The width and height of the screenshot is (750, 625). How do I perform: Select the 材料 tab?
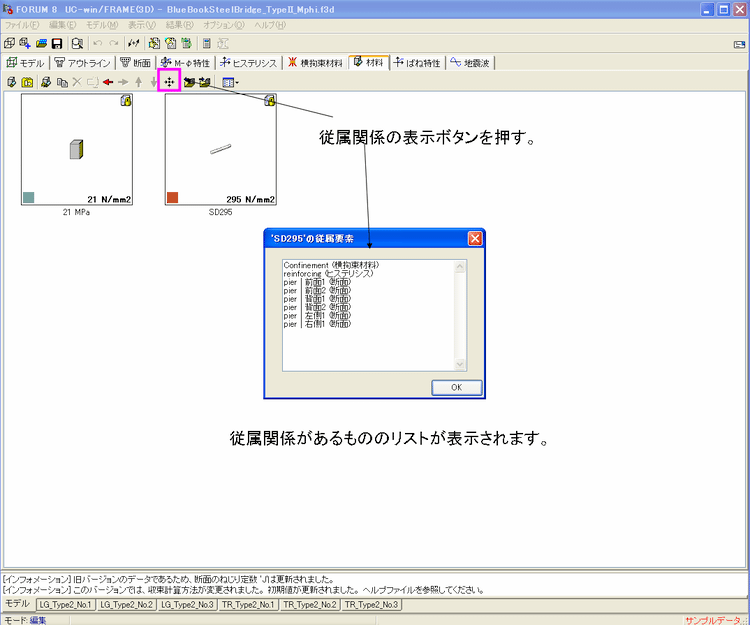point(368,62)
